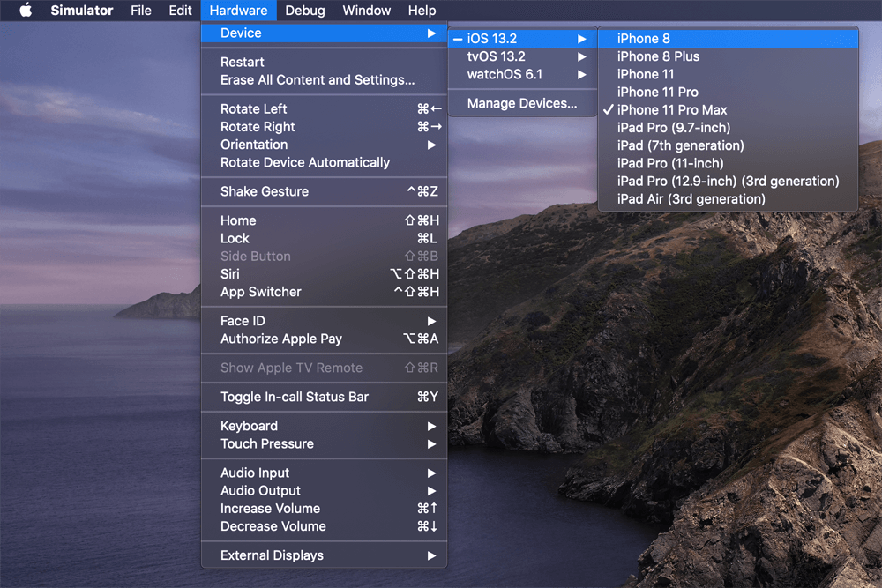Select iPad Pro (9.7-inch) simulator
This screenshot has width=882, height=588.
[728, 128]
